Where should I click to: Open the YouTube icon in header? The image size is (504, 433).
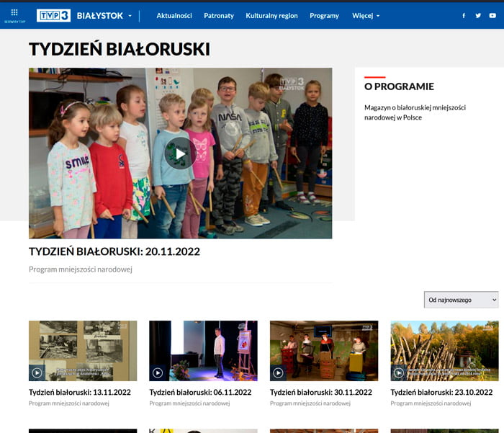coord(492,15)
